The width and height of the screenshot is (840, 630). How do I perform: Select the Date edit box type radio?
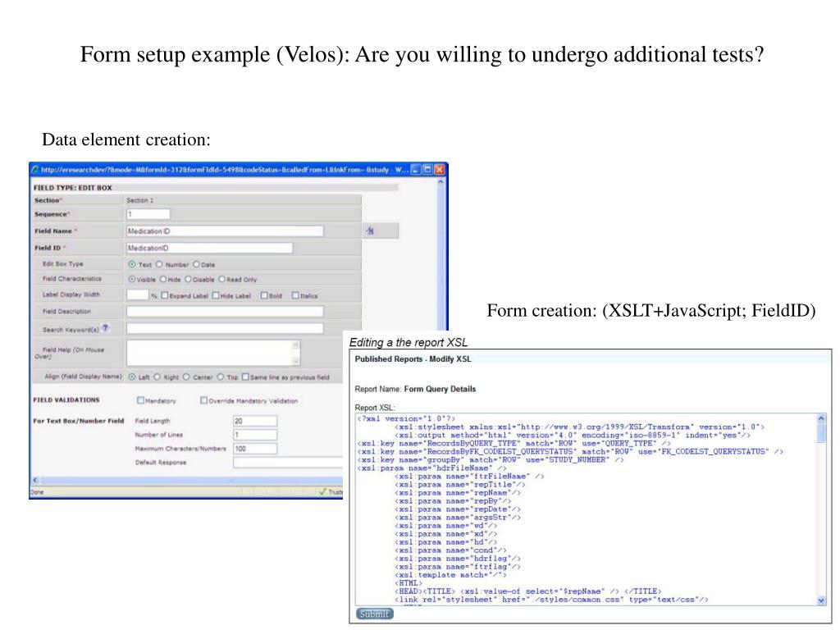pos(196,264)
